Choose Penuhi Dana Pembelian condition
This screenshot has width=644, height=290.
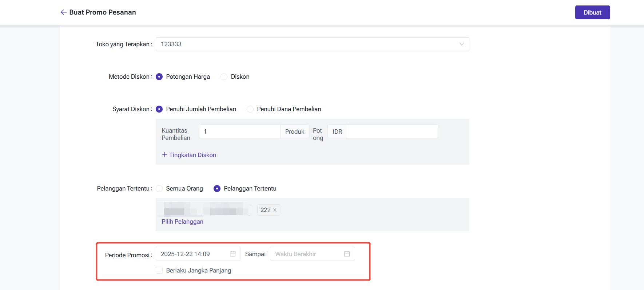click(x=250, y=109)
